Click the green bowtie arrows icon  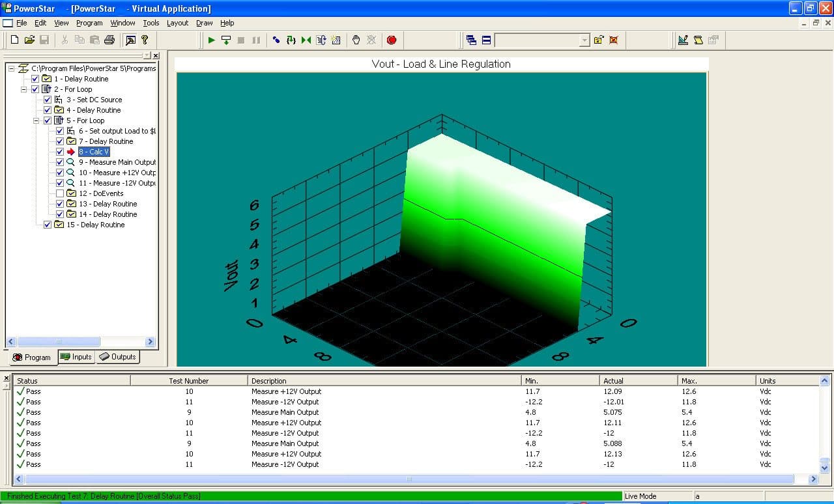pyautogui.click(x=306, y=40)
